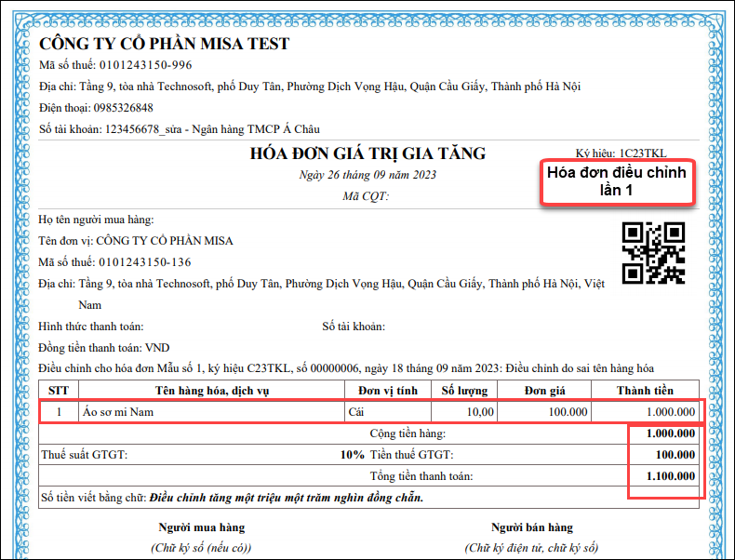Image resolution: width=735 pixels, height=560 pixels.
Task: Click the Mã CQT label
Action: (x=366, y=196)
